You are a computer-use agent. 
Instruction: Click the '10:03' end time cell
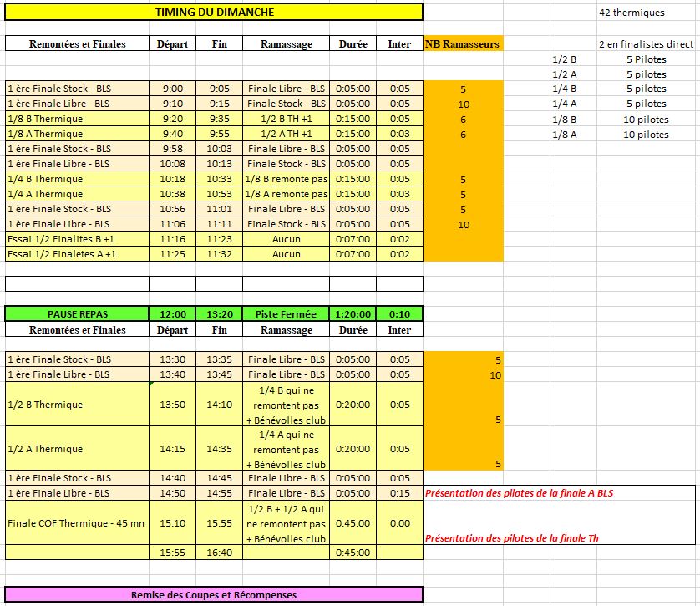point(219,149)
